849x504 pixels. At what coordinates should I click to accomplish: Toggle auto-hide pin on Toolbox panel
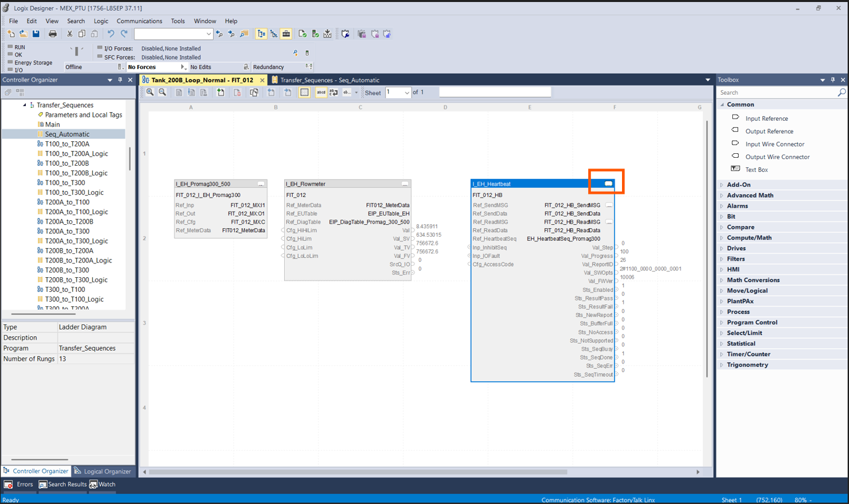pyautogui.click(x=833, y=80)
